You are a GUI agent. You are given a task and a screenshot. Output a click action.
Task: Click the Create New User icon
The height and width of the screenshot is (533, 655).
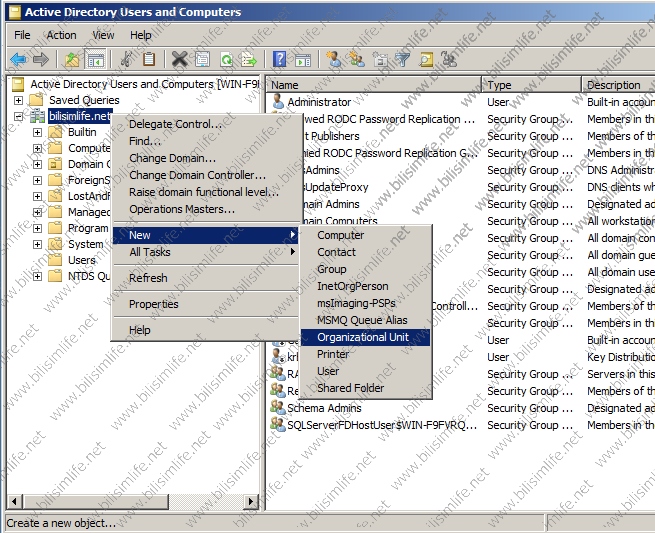334,59
